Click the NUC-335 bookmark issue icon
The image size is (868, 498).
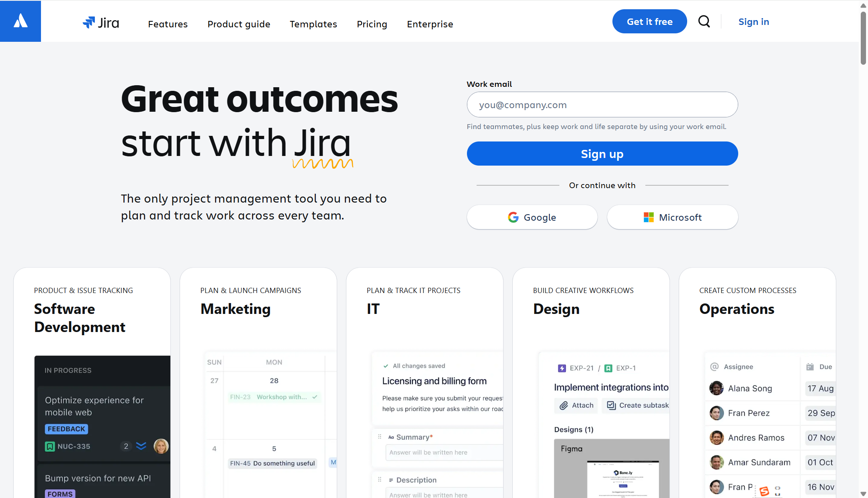(x=50, y=446)
